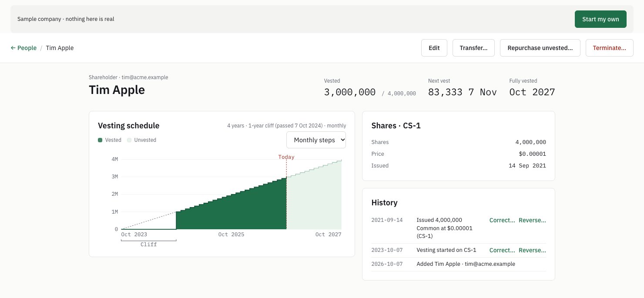Go back to People list

pos(23,48)
